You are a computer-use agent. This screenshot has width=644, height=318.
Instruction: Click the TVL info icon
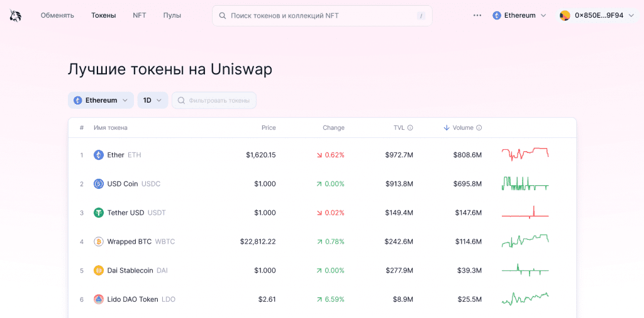(x=410, y=128)
